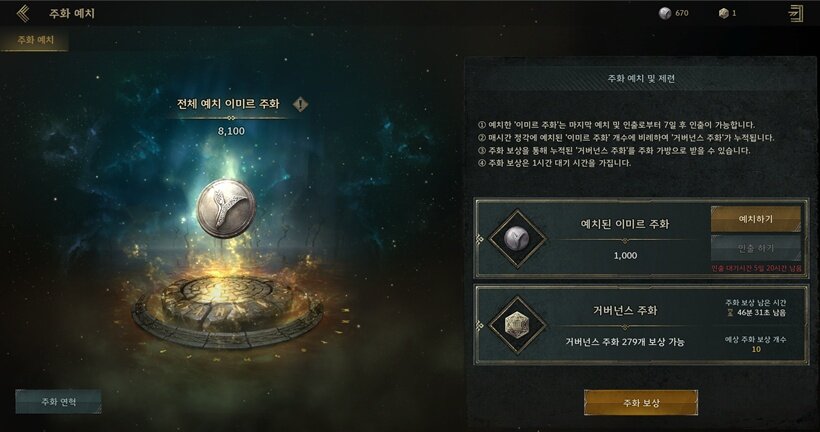The image size is (820, 432).
Task: Click the 예치하기 deposit button
Action: click(x=755, y=219)
